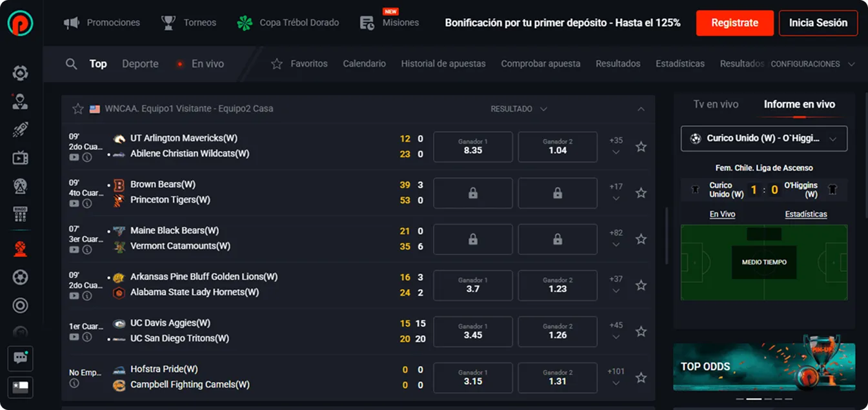Select the rocket games icon in sidebar
This screenshot has width=868, height=410.
coord(20,129)
